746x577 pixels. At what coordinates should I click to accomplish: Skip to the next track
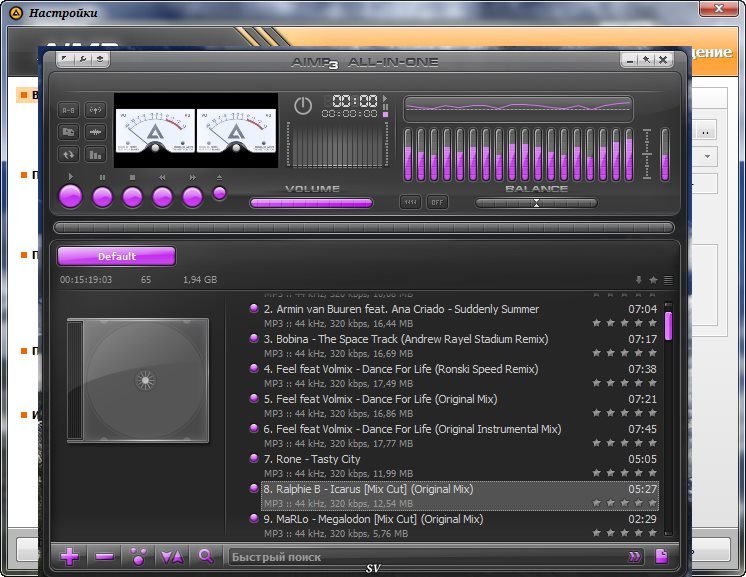(x=192, y=196)
